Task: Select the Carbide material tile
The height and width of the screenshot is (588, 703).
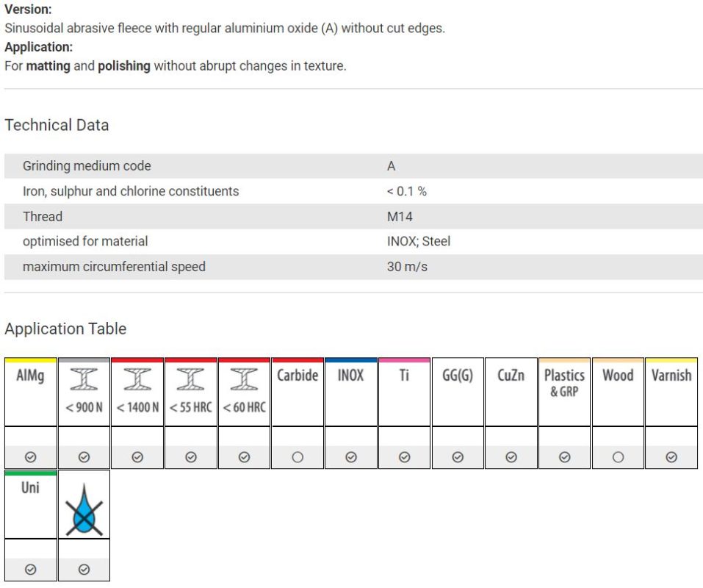Action: tap(298, 392)
